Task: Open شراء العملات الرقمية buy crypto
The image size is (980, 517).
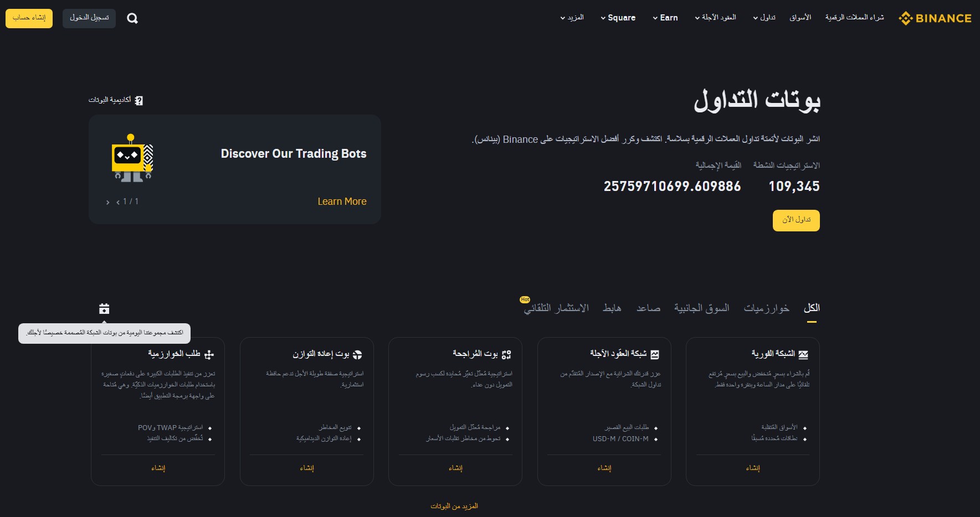Action: 855,18
